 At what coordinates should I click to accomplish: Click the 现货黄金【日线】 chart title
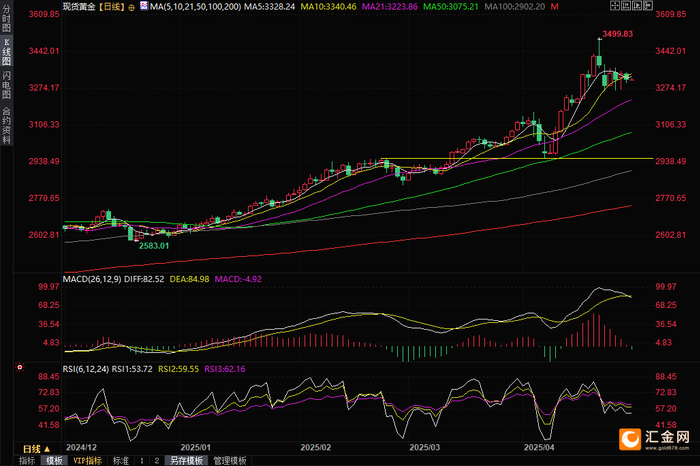(x=94, y=7)
